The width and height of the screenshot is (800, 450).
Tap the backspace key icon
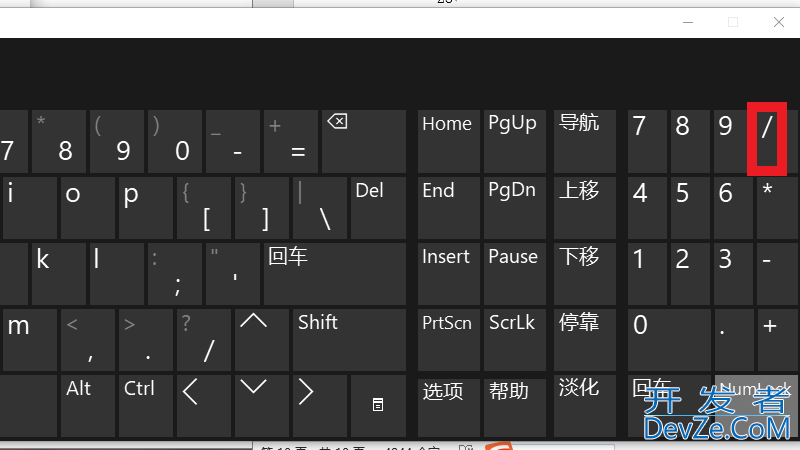click(364, 141)
